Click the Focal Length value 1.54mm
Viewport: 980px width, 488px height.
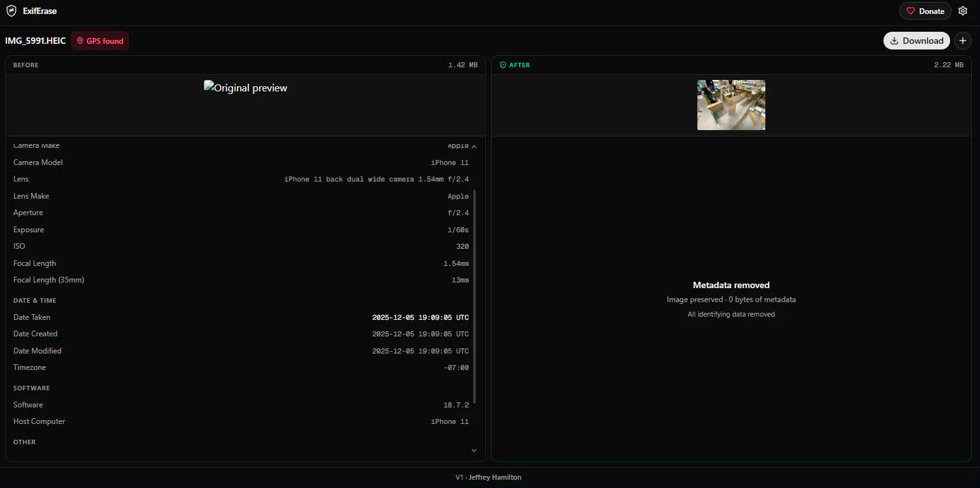coord(456,263)
